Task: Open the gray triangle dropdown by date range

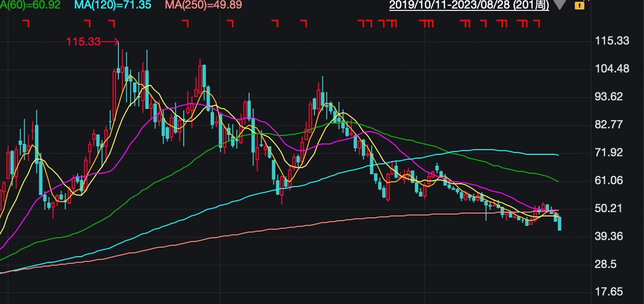Action: (560, 5)
